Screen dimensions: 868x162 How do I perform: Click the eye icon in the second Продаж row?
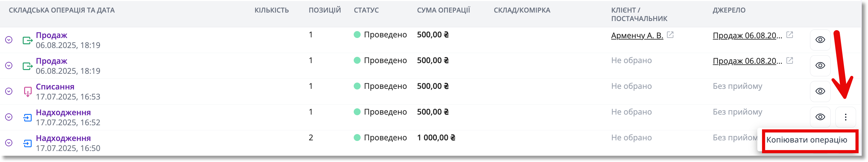(820, 66)
